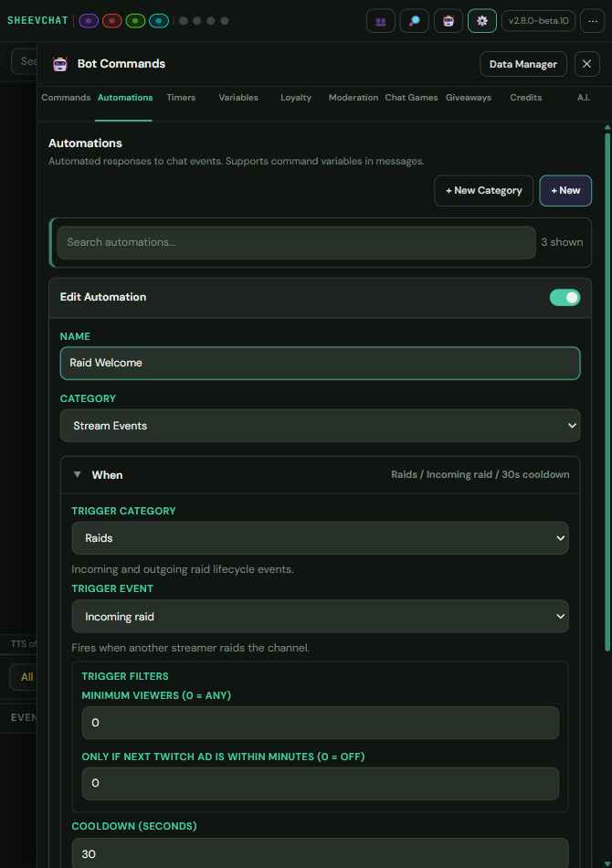Switch to the Commands tab
The height and width of the screenshot is (868, 612).
(66, 98)
